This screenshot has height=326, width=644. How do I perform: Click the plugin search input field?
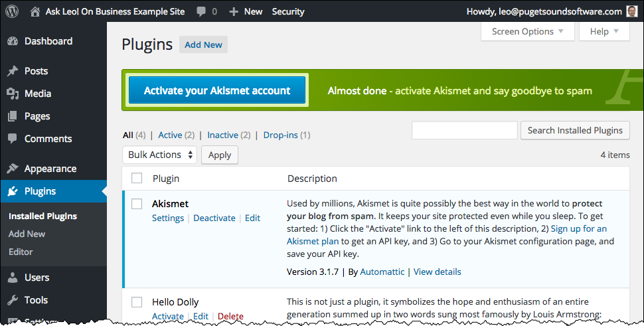pos(465,130)
